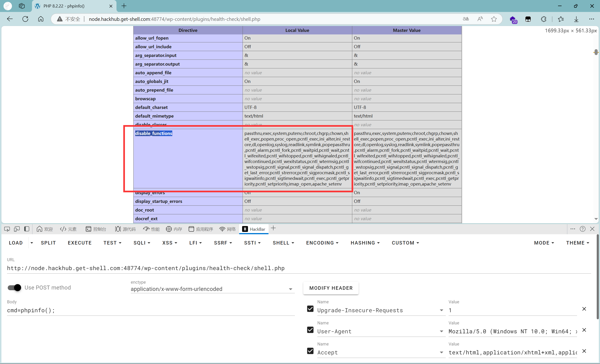The image size is (600, 364).
Task: Open the SQLI dropdown menu
Action: pos(142,243)
